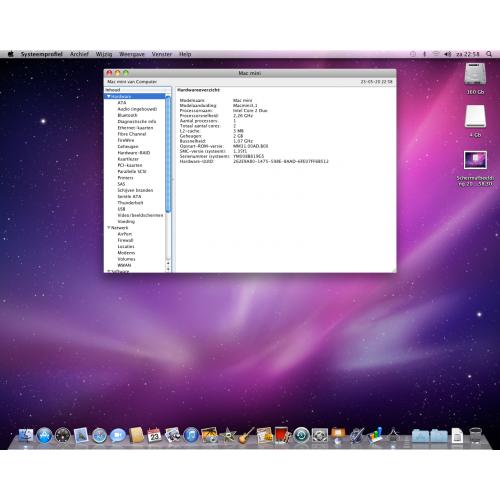Open Dashboard from the dock
Viewport: 500px width, 500px height.
tap(63, 435)
